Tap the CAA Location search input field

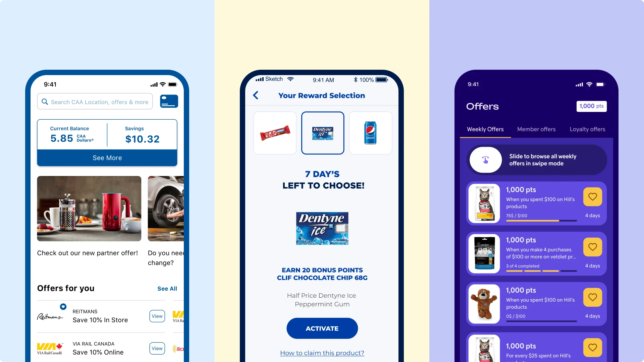click(x=95, y=101)
